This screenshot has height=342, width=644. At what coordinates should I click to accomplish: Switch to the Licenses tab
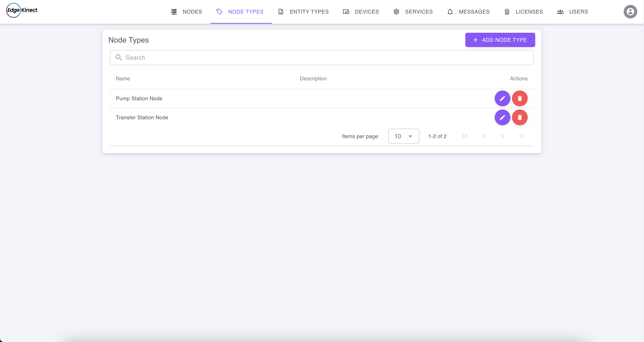coord(524,12)
